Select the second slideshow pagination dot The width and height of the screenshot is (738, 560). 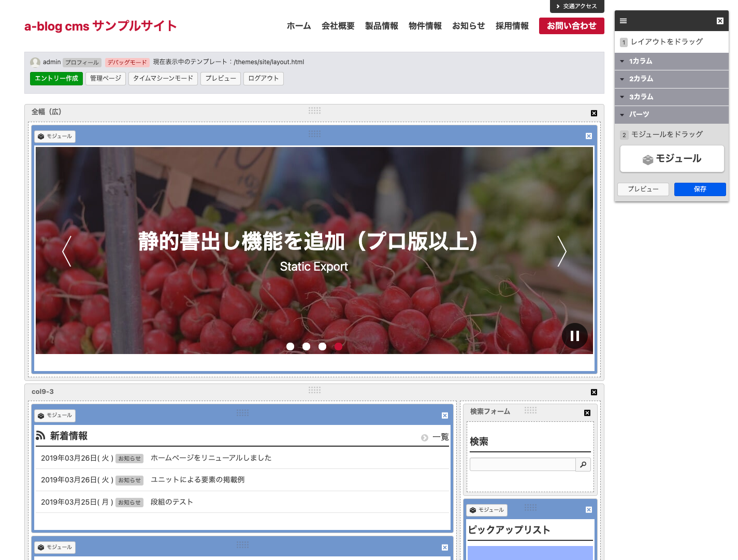tap(307, 346)
